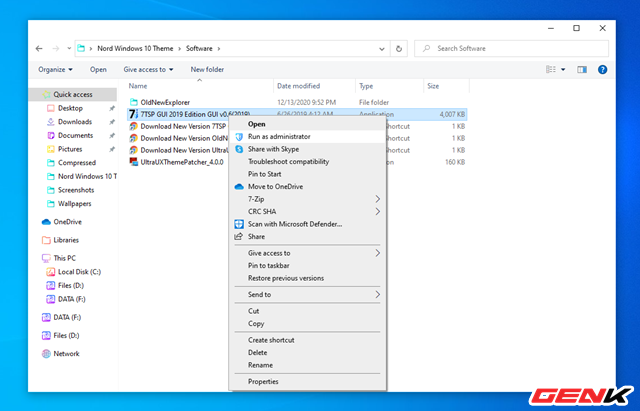640x411 pixels.
Task: Expand the address bar history dropdown
Action: point(382,49)
